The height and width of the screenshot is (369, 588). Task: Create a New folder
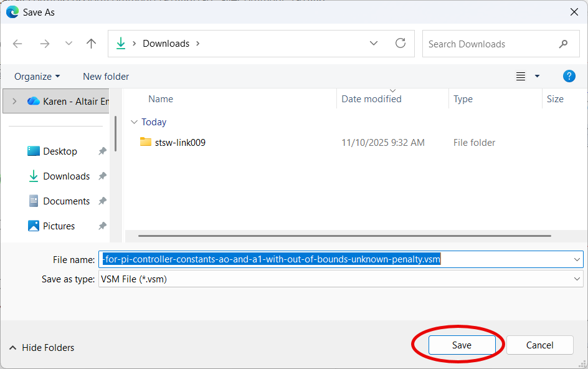[106, 77]
